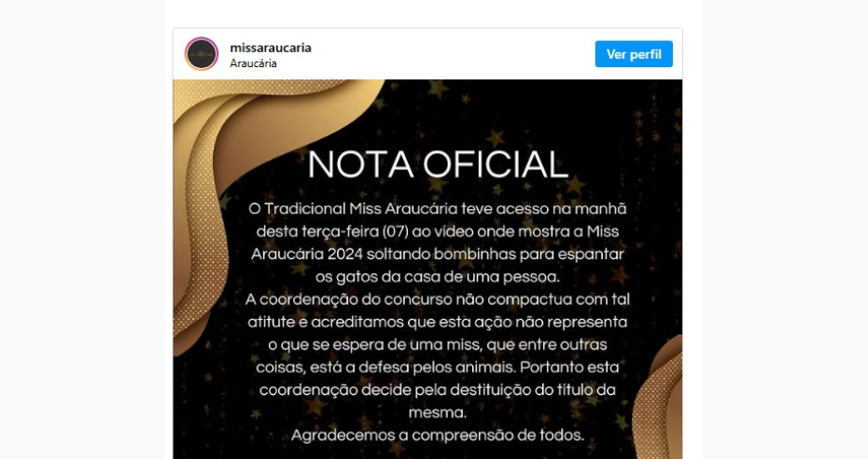Click the line starting 'O Tradicional Miss Araucária'
Image resolution: width=868 pixels, height=459 pixels.
point(438,208)
